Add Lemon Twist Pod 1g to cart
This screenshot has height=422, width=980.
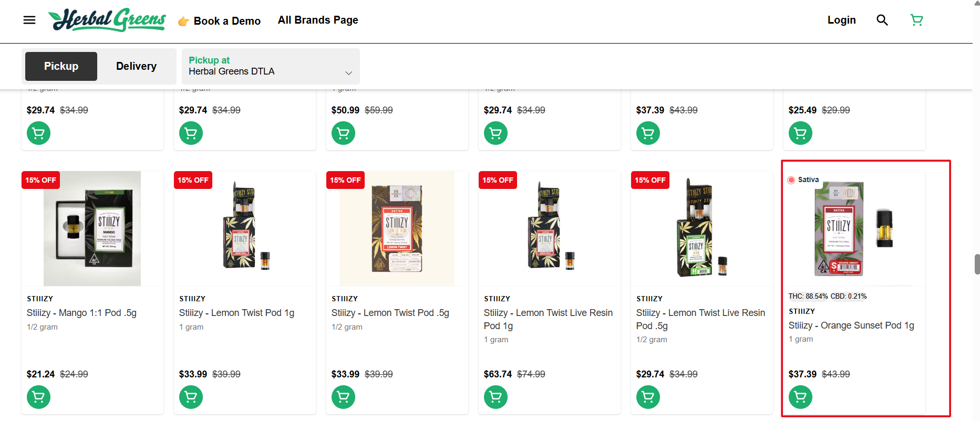coord(191,397)
